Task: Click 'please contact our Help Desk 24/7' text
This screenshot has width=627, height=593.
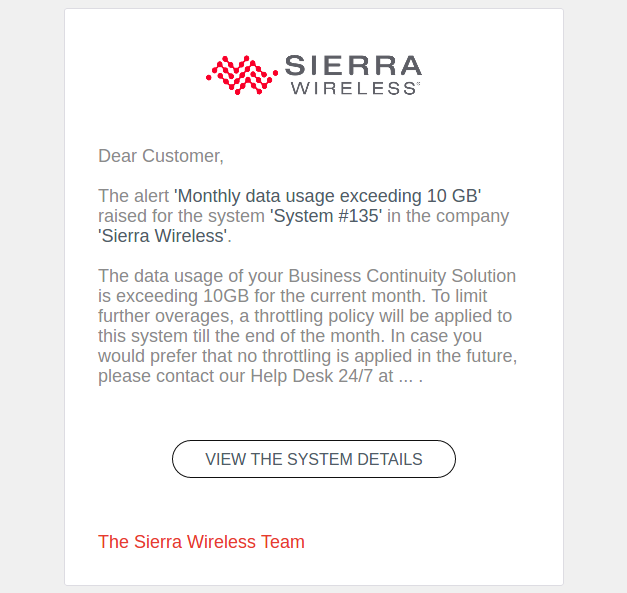Action: [228, 377]
